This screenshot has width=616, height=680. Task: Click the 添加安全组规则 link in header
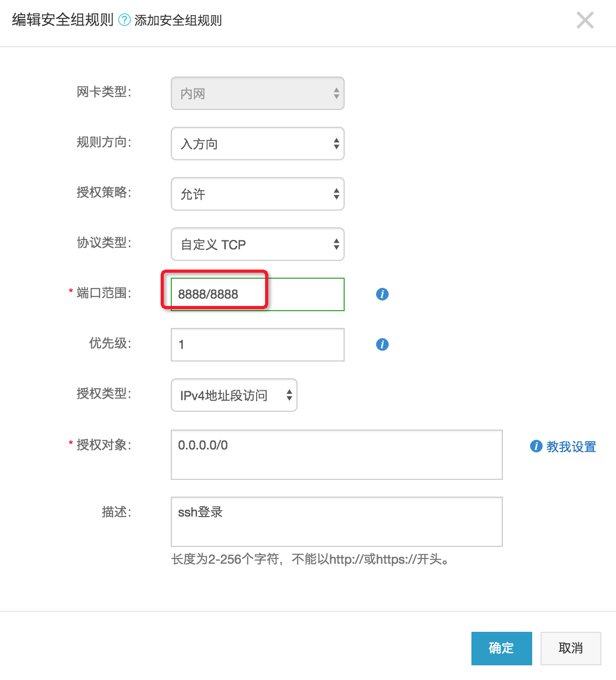pyautogui.click(x=178, y=20)
